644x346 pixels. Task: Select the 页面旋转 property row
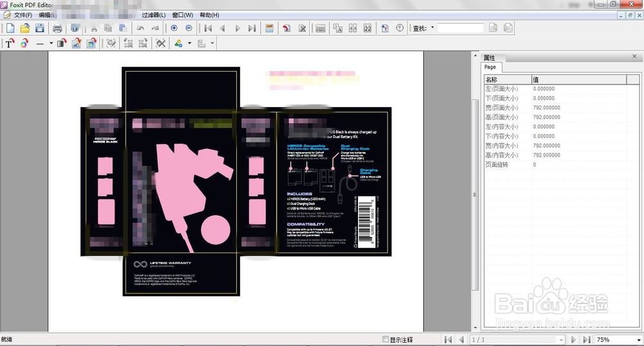point(562,164)
